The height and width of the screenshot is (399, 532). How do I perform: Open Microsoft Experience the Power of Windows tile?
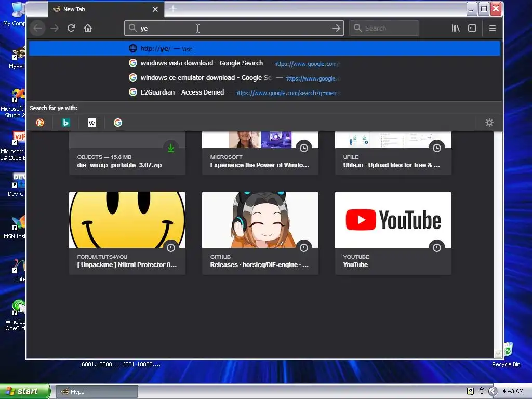(x=260, y=153)
